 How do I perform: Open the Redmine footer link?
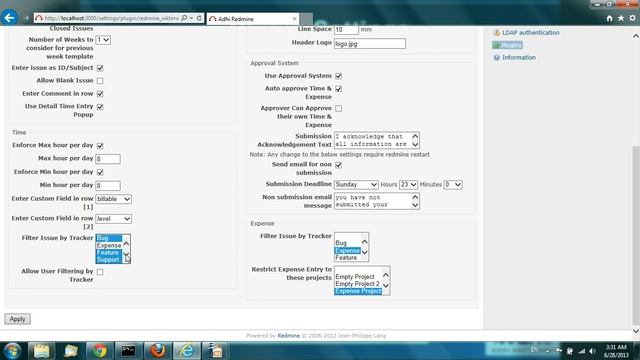point(289,336)
